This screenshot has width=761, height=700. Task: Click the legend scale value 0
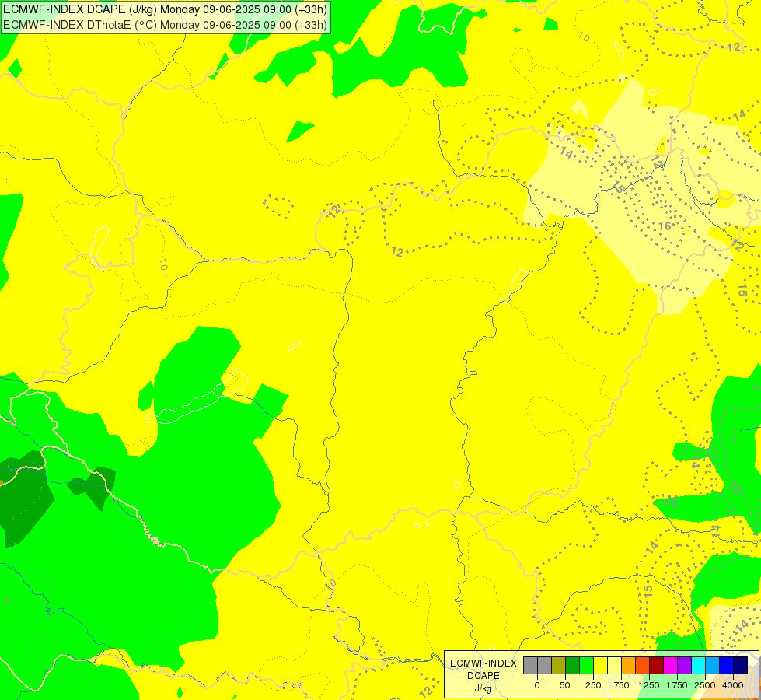pyautogui.click(x=537, y=685)
